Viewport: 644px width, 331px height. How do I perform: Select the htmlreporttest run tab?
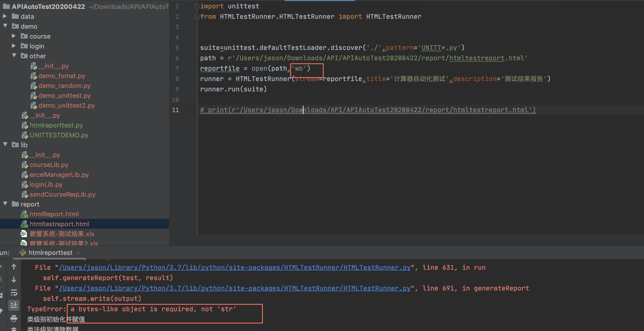point(50,253)
